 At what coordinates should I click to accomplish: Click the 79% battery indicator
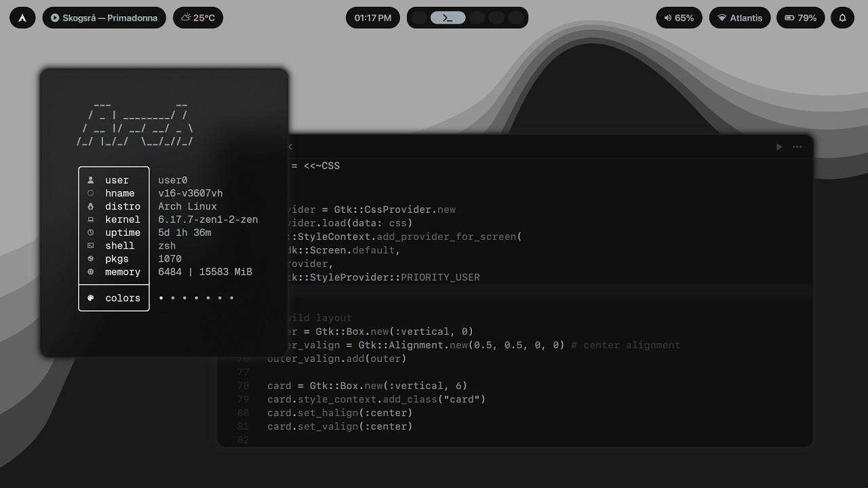tap(800, 18)
